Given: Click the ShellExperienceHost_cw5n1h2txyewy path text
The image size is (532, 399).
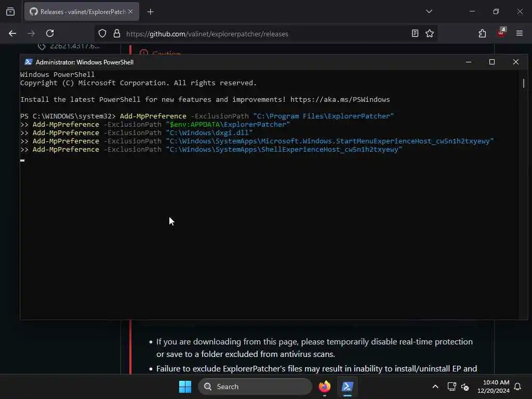Looking at the screenshot, I should click(x=284, y=149).
